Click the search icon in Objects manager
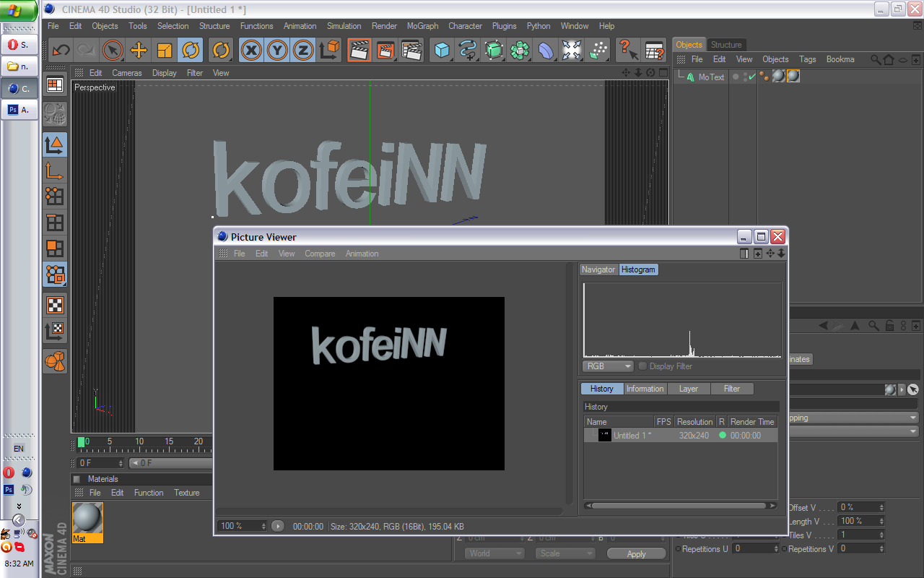The image size is (924, 578). (x=876, y=59)
